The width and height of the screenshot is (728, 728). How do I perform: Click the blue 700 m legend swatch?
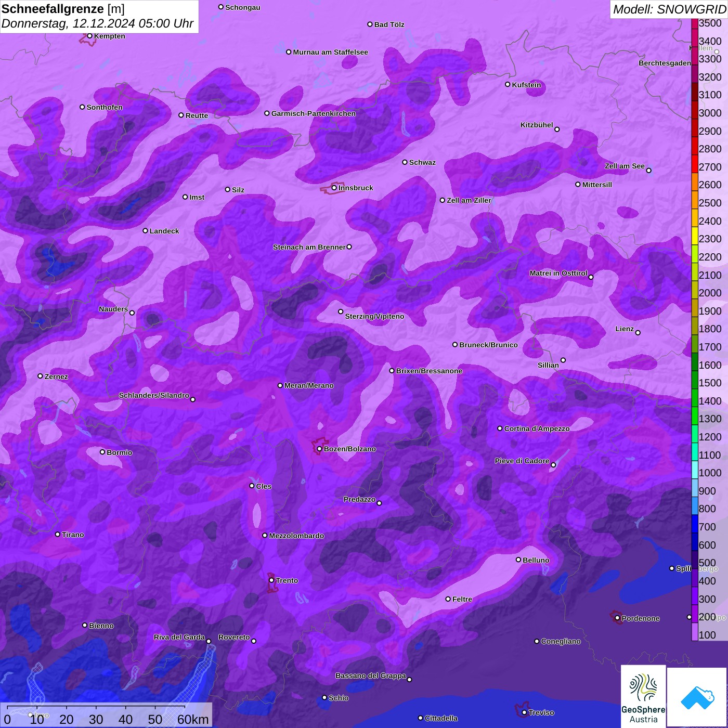coord(695,524)
